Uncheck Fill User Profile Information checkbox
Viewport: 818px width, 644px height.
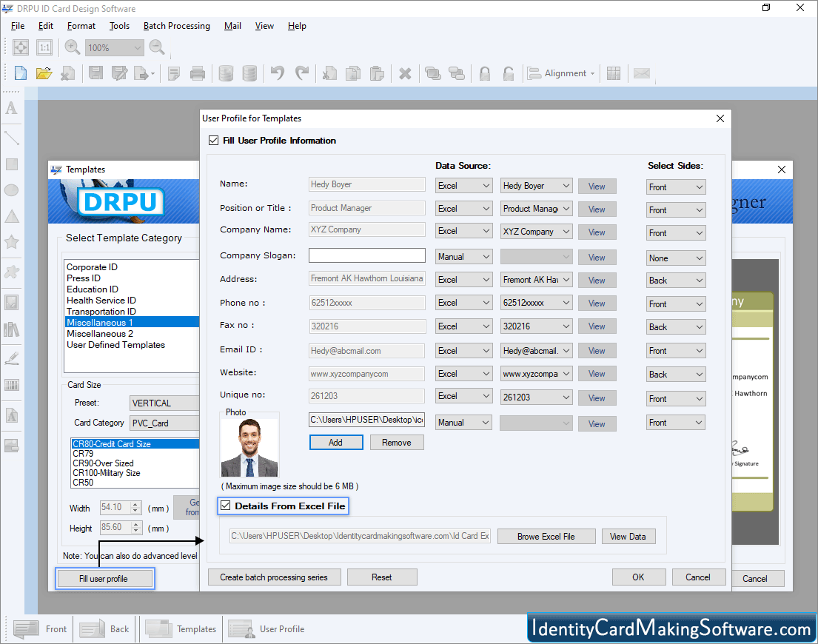(x=213, y=140)
